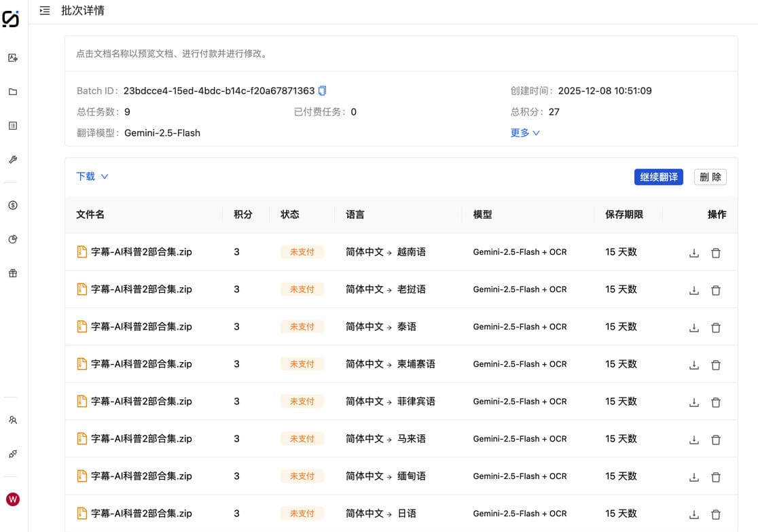
Task: Expand the 更多 details section
Action: pyautogui.click(x=524, y=132)
